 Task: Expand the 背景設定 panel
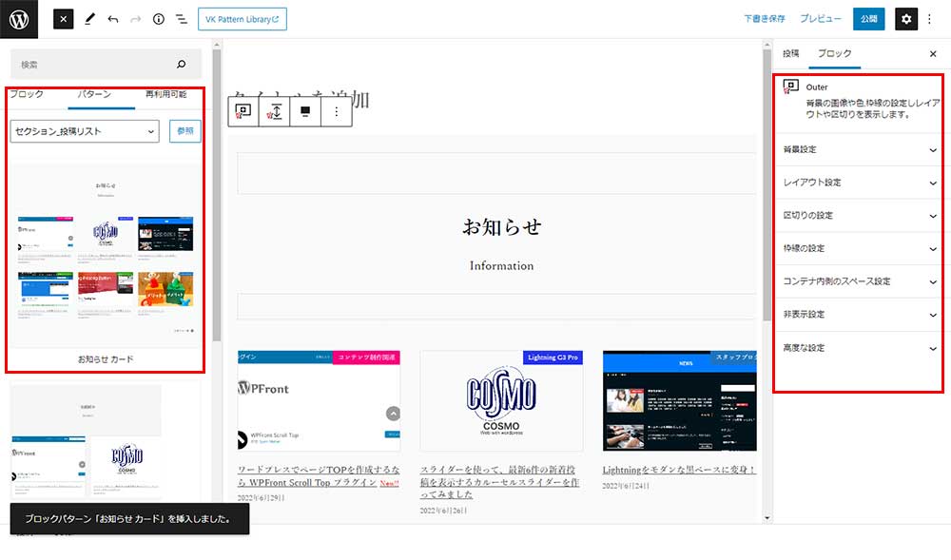pos(861,149)
